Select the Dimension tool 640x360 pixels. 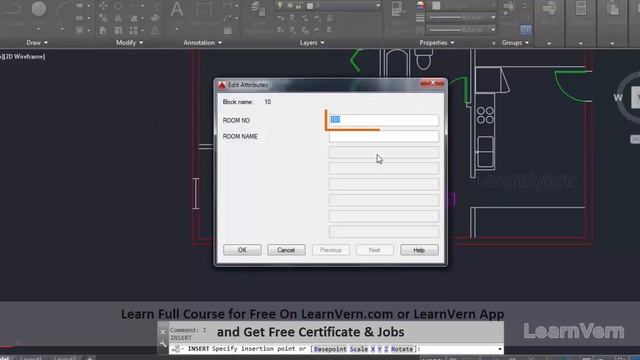pyautogui.click(x=204, y=9)
